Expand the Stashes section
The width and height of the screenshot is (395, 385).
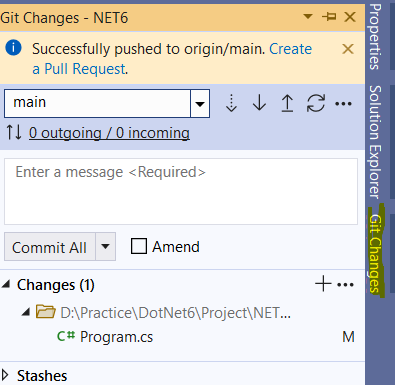pyautogui.click(x=5, y=375)
